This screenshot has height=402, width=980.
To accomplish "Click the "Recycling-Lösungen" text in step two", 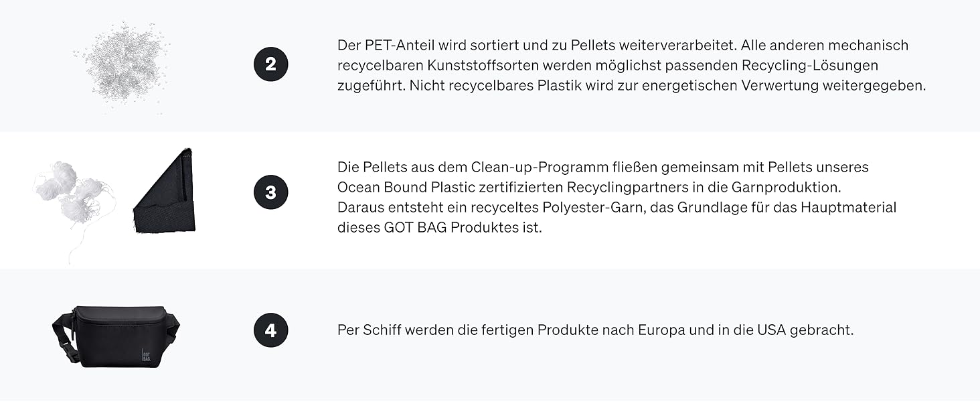I will pos(809,66).
